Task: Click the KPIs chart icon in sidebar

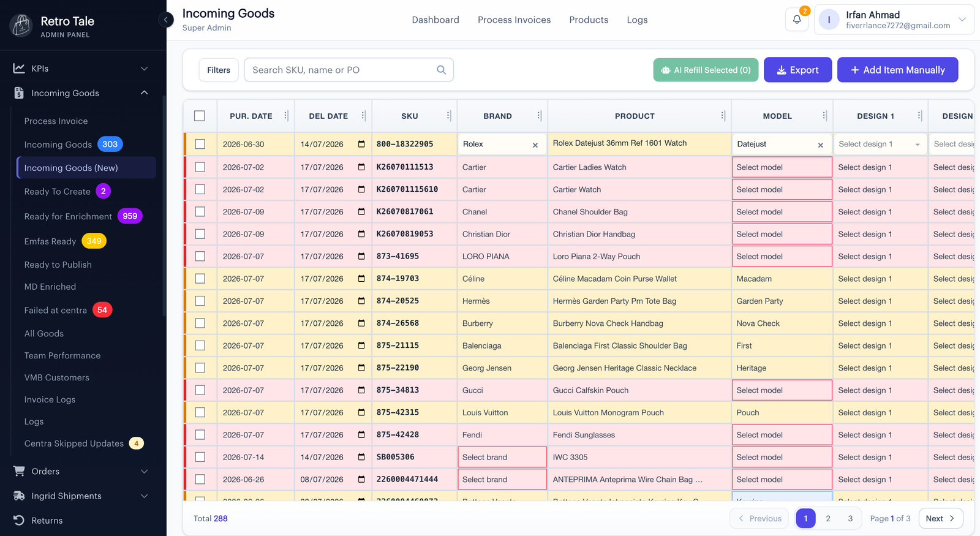Action: coord(19,68)
